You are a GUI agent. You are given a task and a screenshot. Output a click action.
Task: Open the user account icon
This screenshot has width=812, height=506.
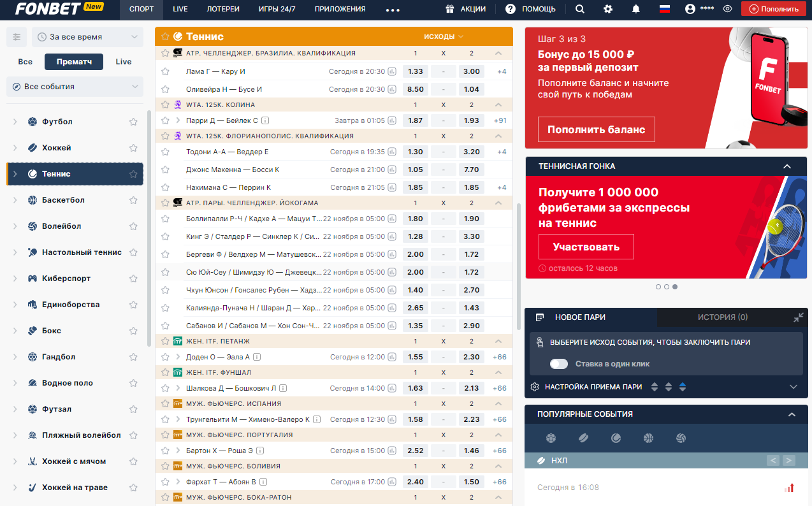tap(690, 9)
